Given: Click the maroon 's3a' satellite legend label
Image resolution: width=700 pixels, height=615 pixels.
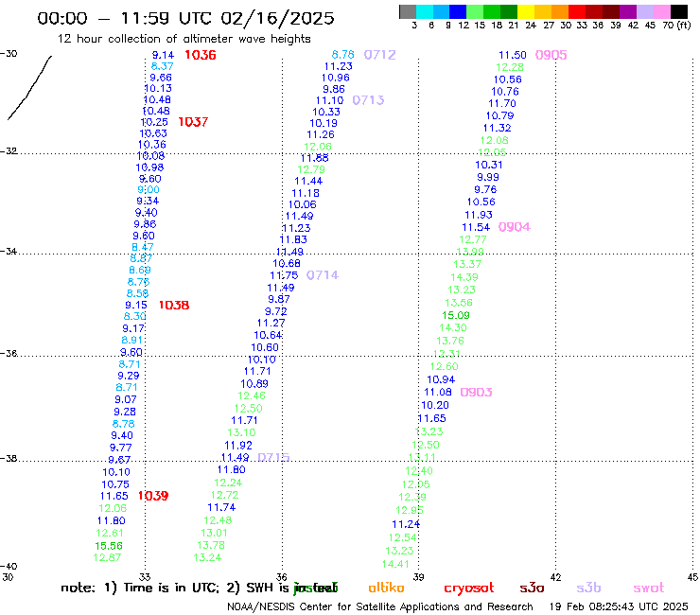Looking at the screenshot, I should click(x=532, y=588).
